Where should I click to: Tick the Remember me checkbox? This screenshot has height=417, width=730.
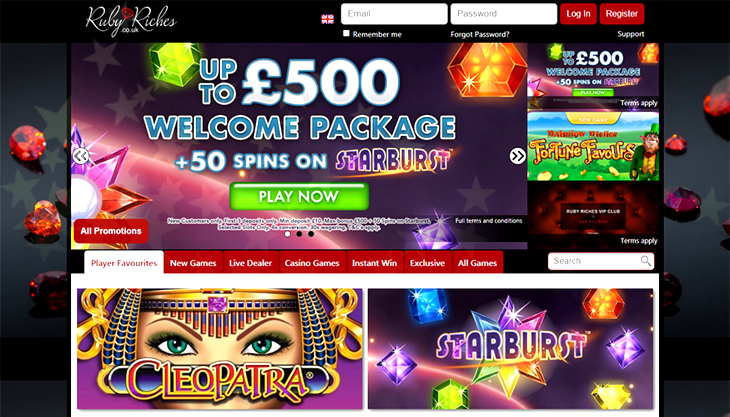[x=346, y=33]
